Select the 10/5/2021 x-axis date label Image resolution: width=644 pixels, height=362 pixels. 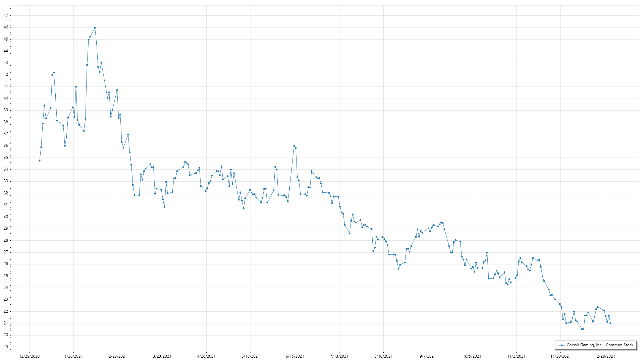click(x=472, y=356)
